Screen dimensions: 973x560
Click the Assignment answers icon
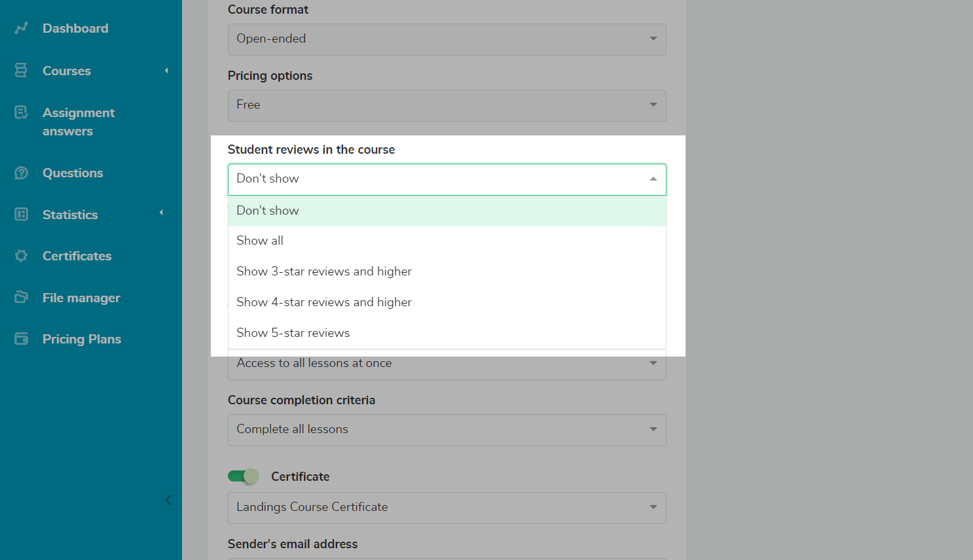[21, 113]
